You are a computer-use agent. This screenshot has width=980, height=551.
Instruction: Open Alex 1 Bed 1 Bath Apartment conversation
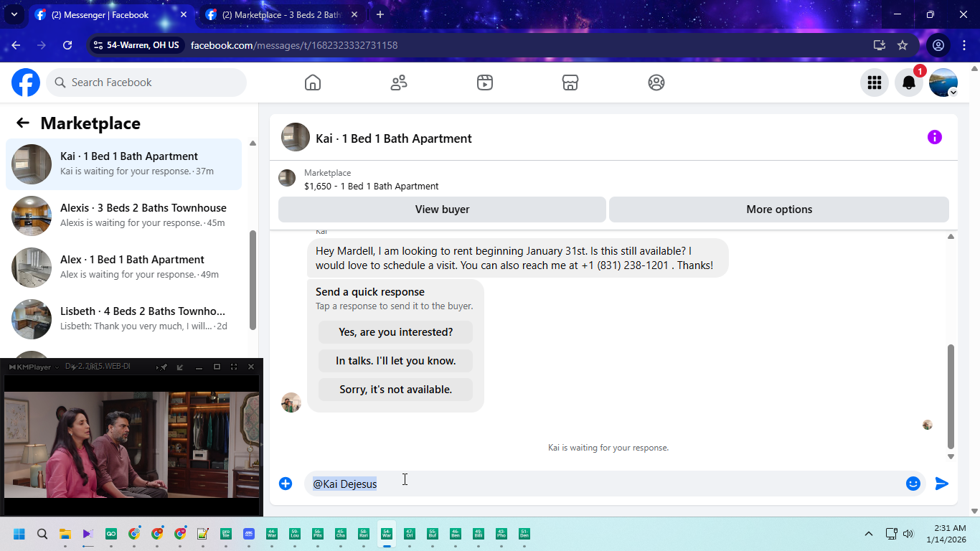click(x=123, y=268)
